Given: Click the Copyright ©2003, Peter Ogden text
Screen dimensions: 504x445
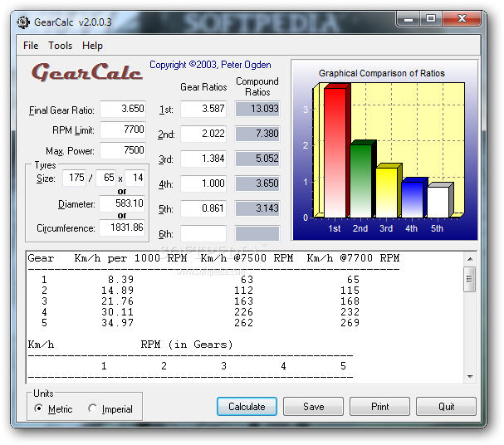Looking at the screenshot, I should [210, 65].
